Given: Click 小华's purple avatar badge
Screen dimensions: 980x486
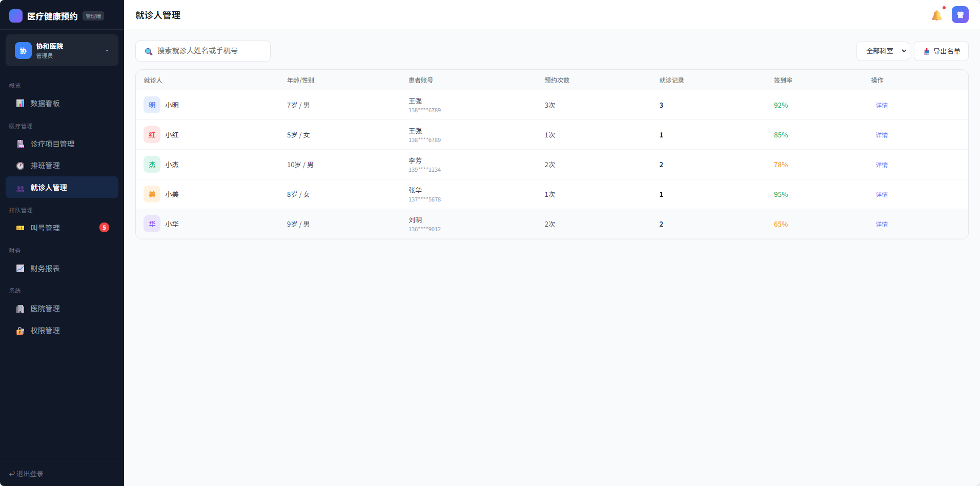Looking at the screenshot, I should [152, 224].
